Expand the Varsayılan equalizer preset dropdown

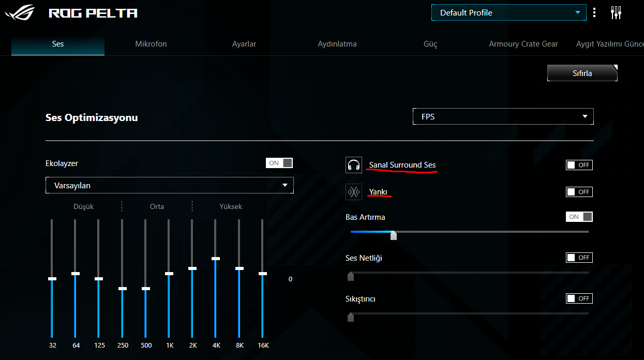170,185
